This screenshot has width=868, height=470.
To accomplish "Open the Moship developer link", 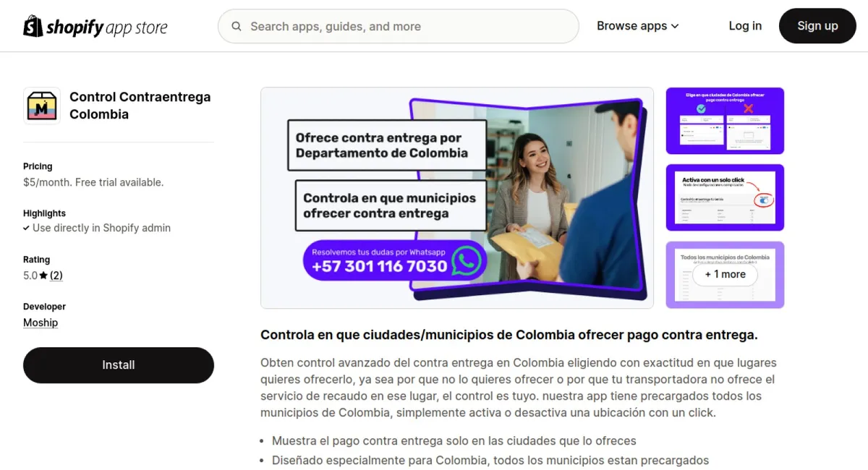I will pyautogui.click(x=41, y=322).
